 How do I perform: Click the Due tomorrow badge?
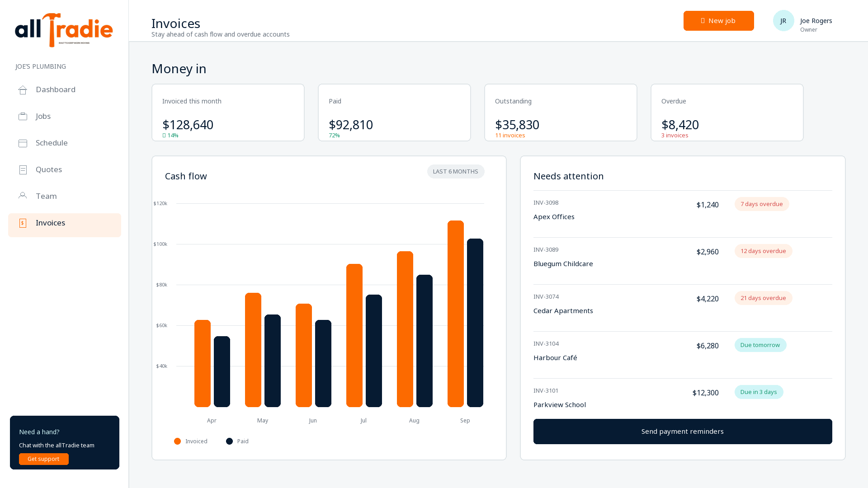click(x=760, y=345)
